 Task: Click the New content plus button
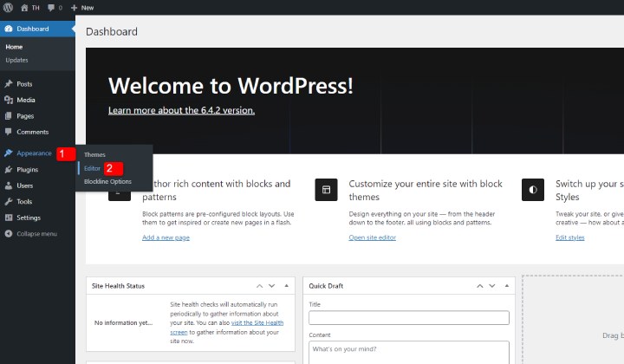84,6
